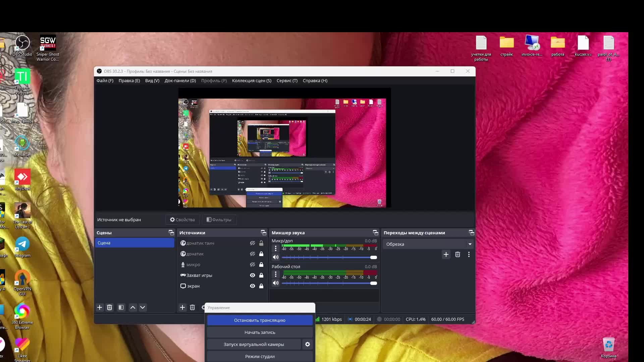The height and width of the screenshot is (362, 644).
Task: Select Сервис menu from menu bar
Action: 287,80
